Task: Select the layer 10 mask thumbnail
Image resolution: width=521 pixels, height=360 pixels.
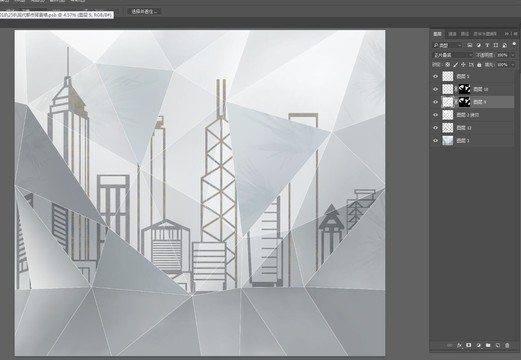Action: click(x=464, y=89)
